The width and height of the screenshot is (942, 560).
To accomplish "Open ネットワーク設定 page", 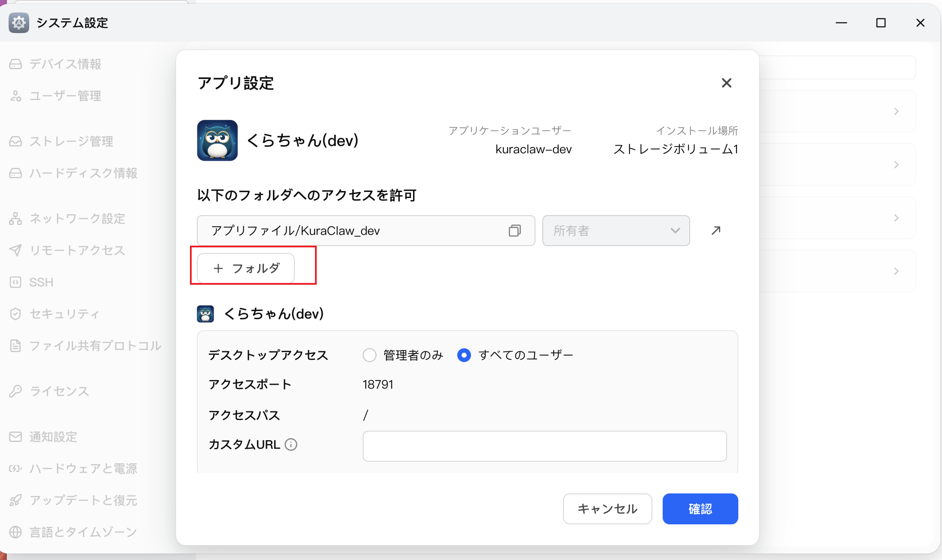I will point(67,219).
